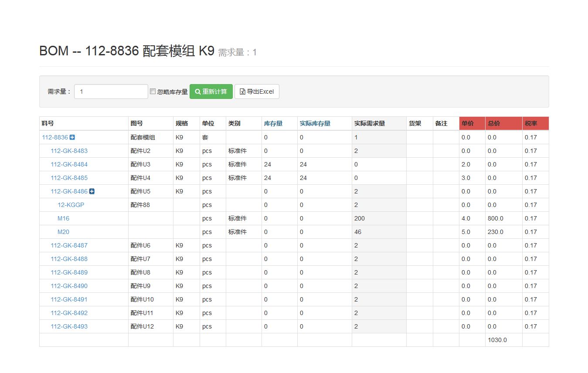Open the 112-GK-8490 part link
The height and width of the screenshot is (373, 588).
click(69, 286)
